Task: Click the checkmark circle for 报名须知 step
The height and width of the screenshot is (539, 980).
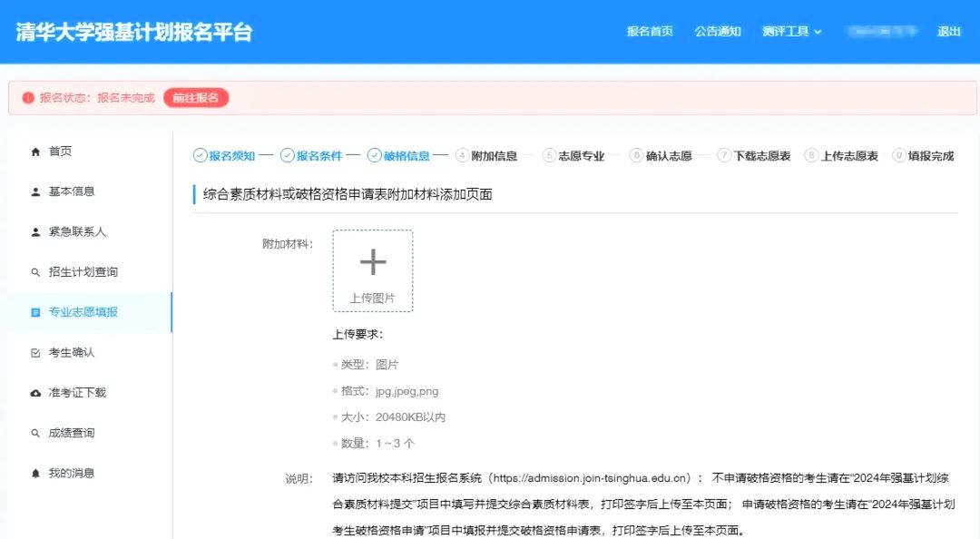Action: tap(200, 155)
